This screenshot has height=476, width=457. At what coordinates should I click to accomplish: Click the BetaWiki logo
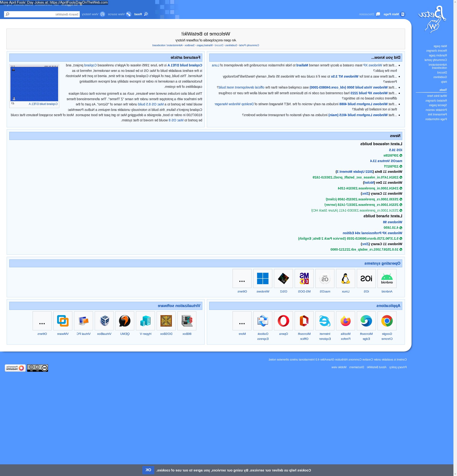432,20
